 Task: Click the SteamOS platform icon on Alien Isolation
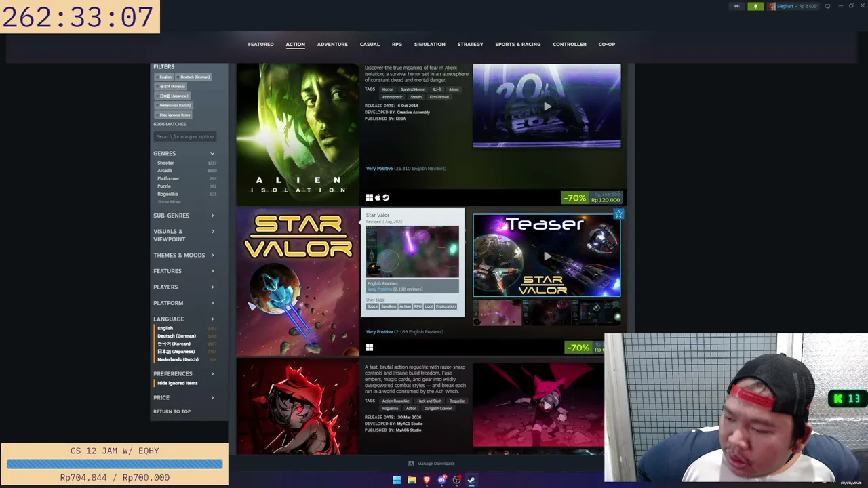click(386, 197)
